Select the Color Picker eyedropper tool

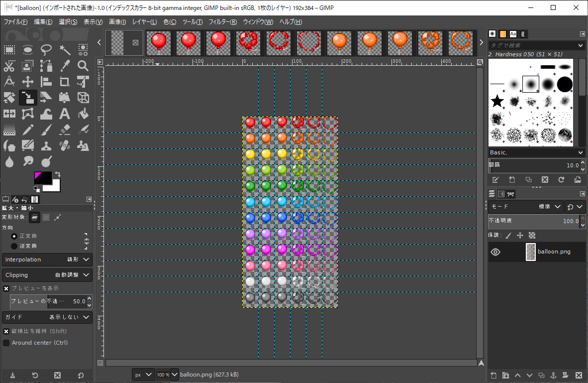coord(65,66)
